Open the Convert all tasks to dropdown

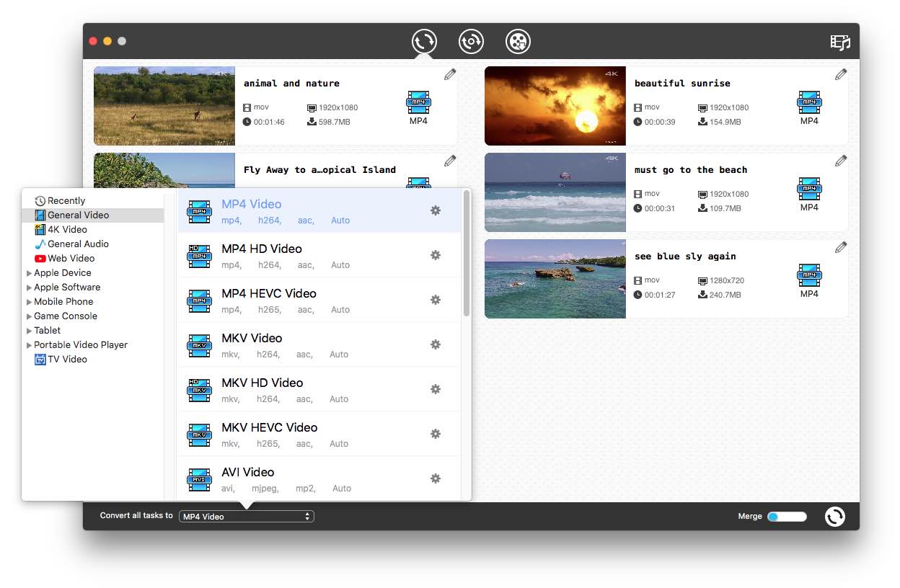point(246,516)
